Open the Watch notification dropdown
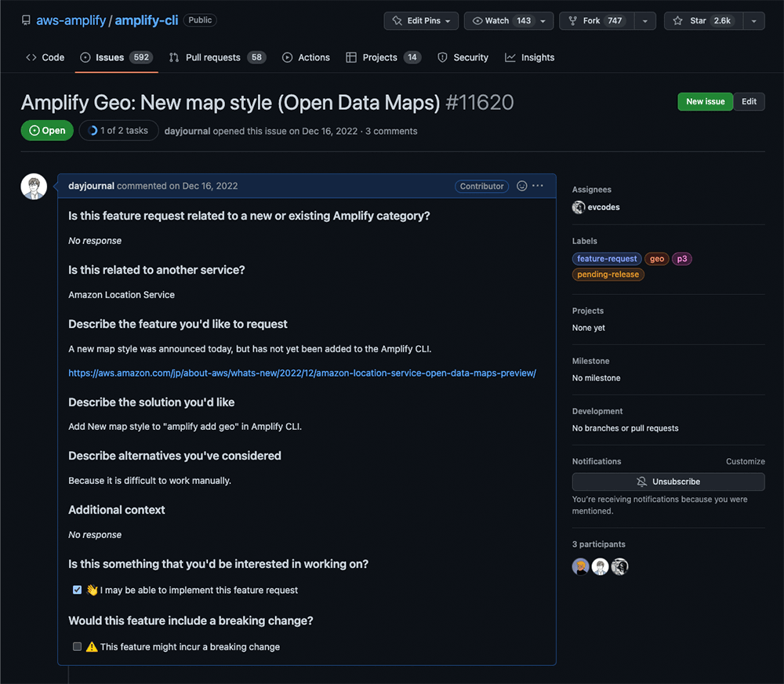This screenshot has height=684, width=784. [x=543, y=21]
